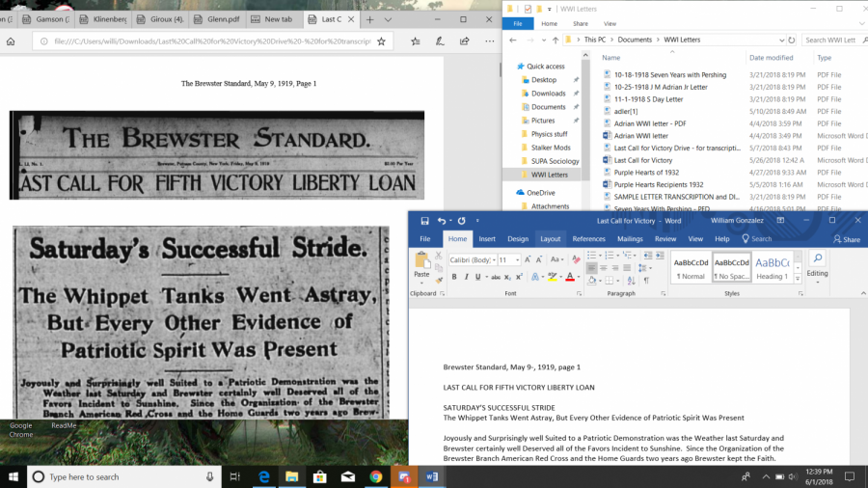Select the Purple Hearts of 1932 file
868x488 pixels.
tap(646, 173)
